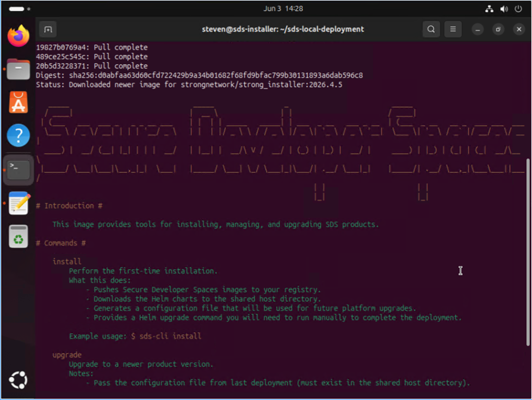Click the terminal vertical scrollbar

click(528, 252)
